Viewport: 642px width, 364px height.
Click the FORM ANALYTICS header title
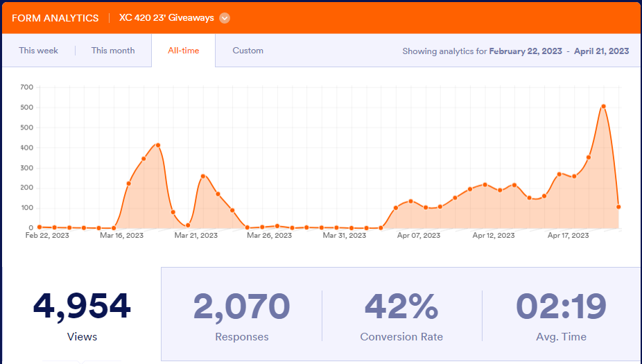click(55, 18)
